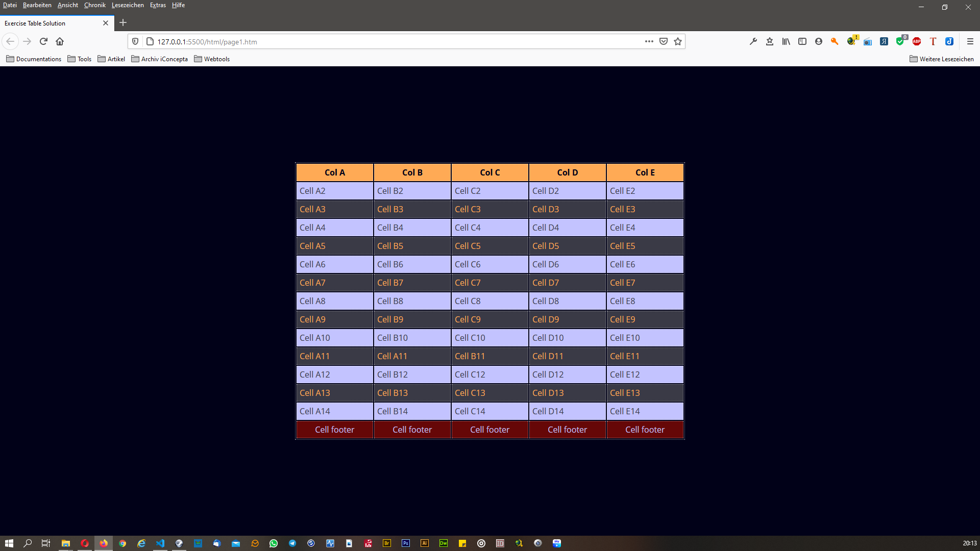Click the URL address bar
The height and width of the screenshot is (551, 980).
(x=388, y=42)
